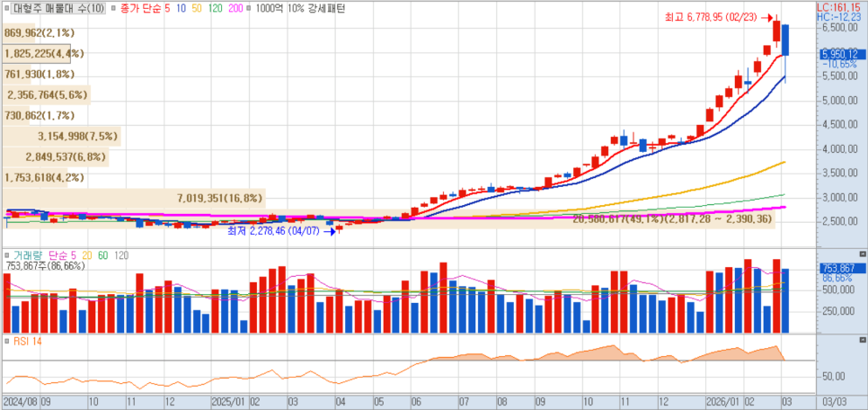Viewport: 868px width, 410px height.
Task: Click the 03/03 date at the axis corner
Action: click(833, 401)
